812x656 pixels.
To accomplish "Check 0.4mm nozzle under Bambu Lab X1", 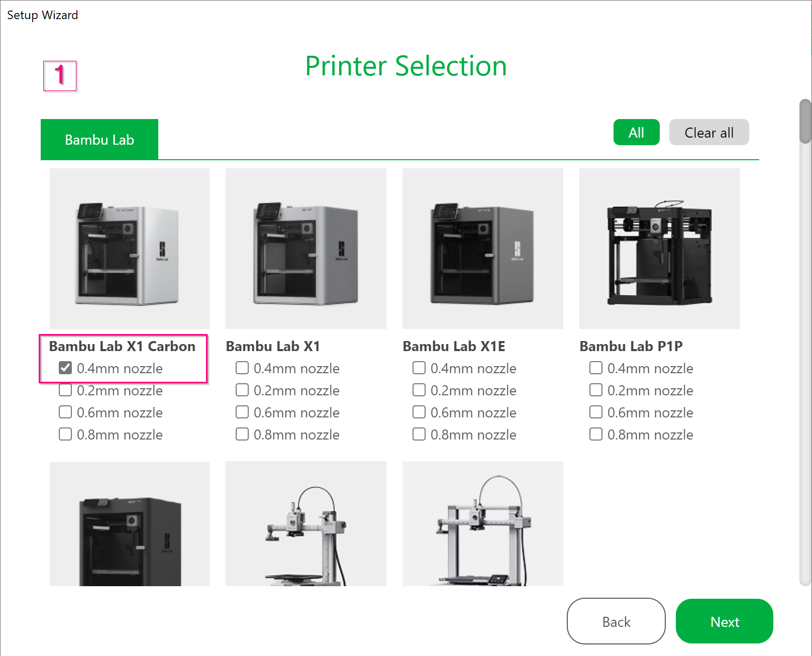I will (x=242, y=368).
